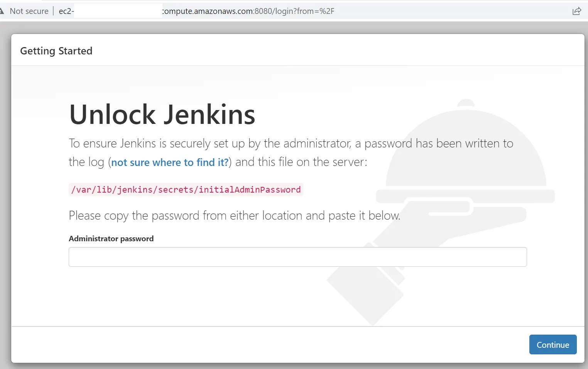Image resolution: width=588 pixels, height=369 pixels.
Task: Click the 'Getting Started' title
Action: [x=56, y=51]
